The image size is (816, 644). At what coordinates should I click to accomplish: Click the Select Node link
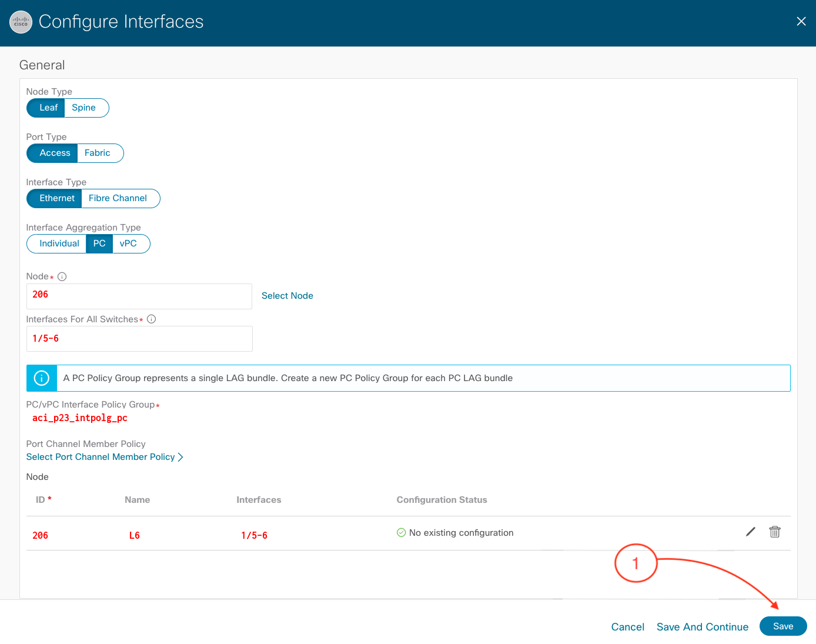[x=287, y=296]
